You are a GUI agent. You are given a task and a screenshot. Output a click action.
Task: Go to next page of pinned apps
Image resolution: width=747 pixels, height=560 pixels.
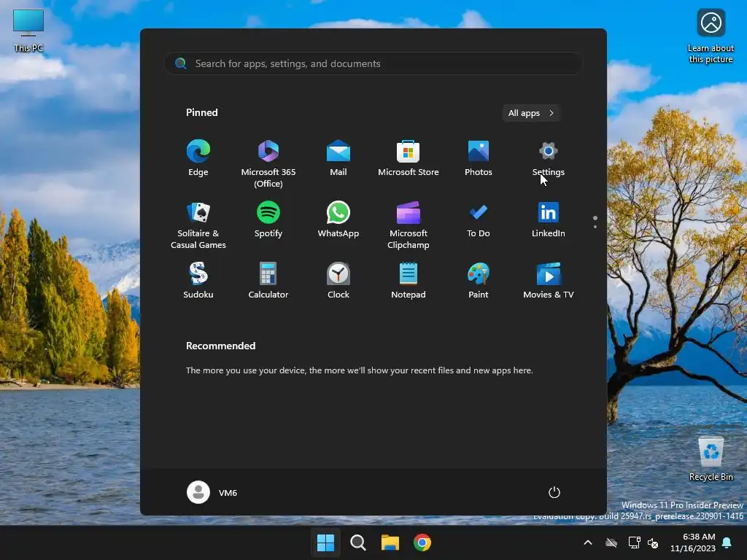click(595, 227)
